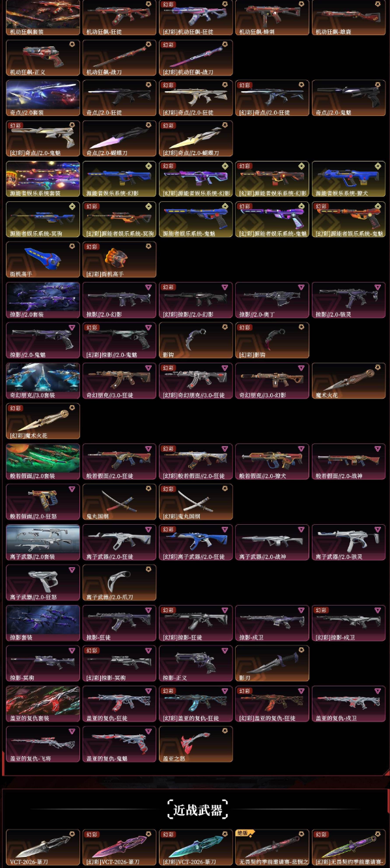Open the 般若假面//2.0套装 bundle
The height and width of the screenshot is (868, 390).
(x=43, y=462)
